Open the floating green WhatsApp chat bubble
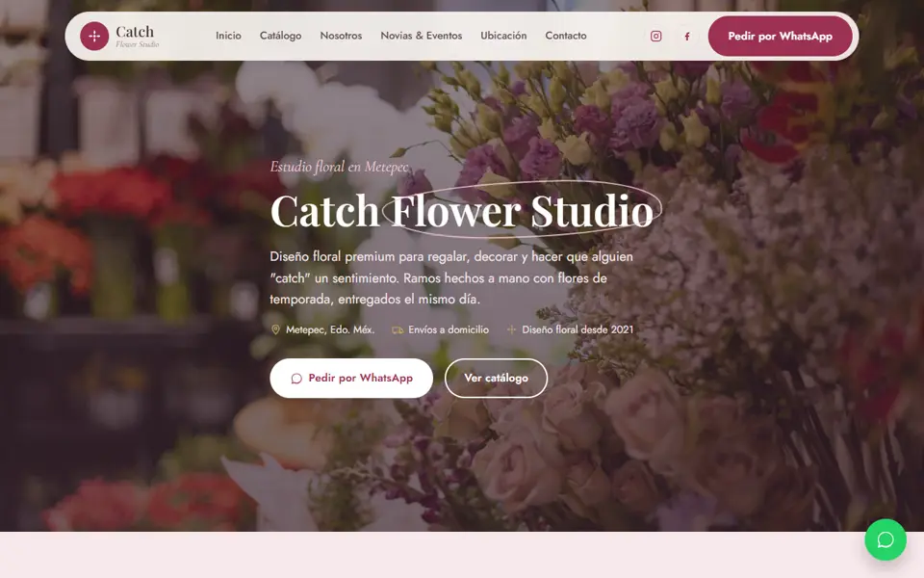This screenshot has width=924, height=578. pos(885,539)
